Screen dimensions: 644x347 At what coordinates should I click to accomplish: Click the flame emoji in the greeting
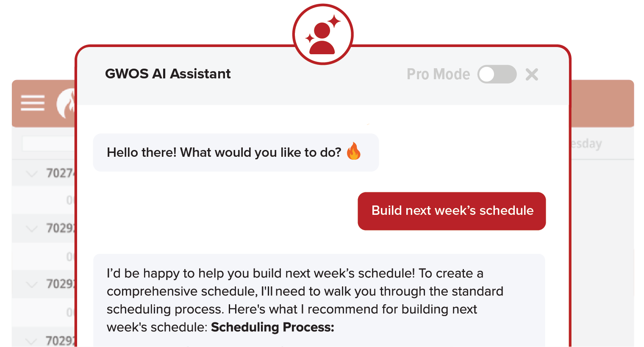[x=353, y=151]
